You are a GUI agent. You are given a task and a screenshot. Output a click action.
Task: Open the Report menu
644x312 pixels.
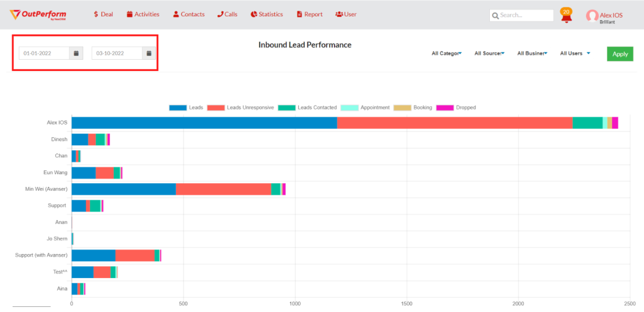coord(309,14)
